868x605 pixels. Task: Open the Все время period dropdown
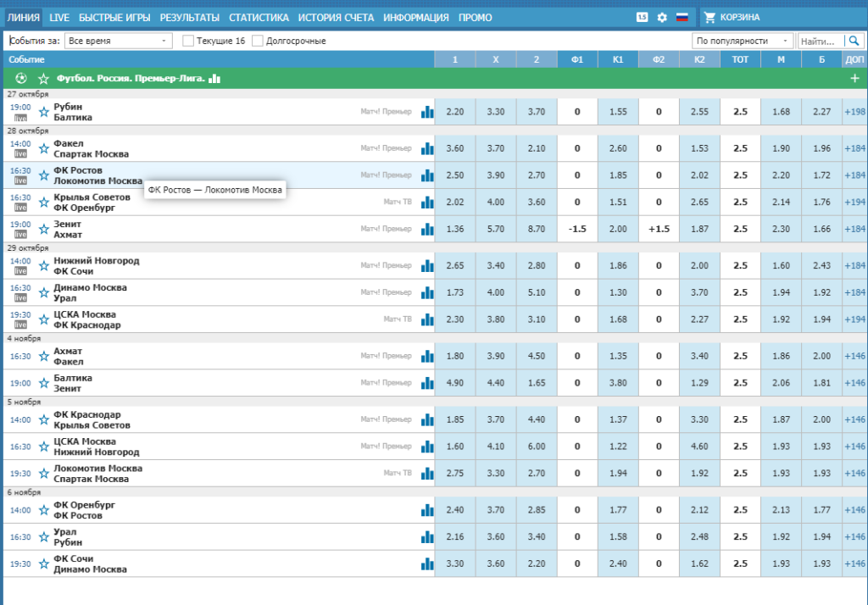[119, 41]
